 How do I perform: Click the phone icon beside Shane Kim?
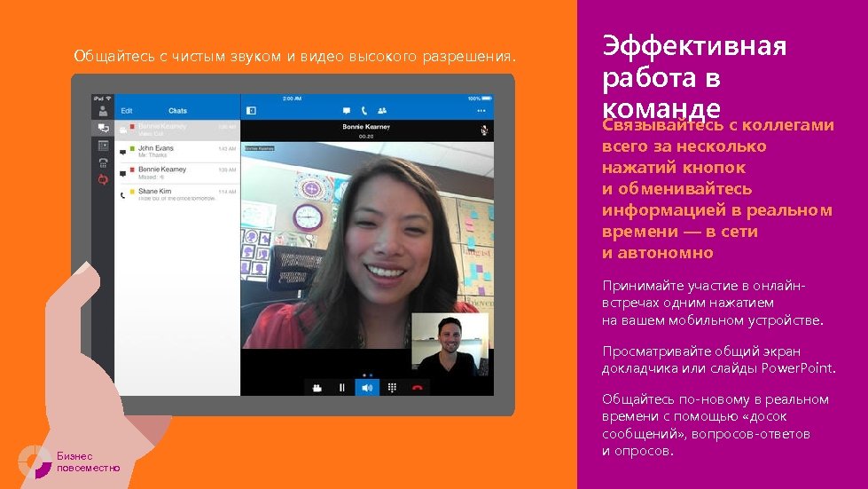pyautogui.click(x=123, y=195)
